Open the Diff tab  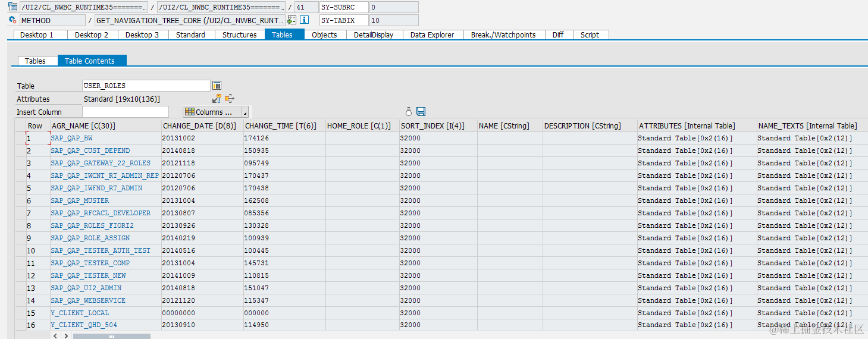(558, 34)
